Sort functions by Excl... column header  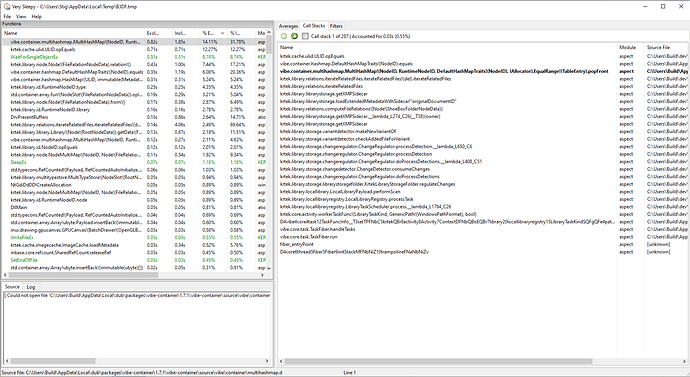(158, 33)
